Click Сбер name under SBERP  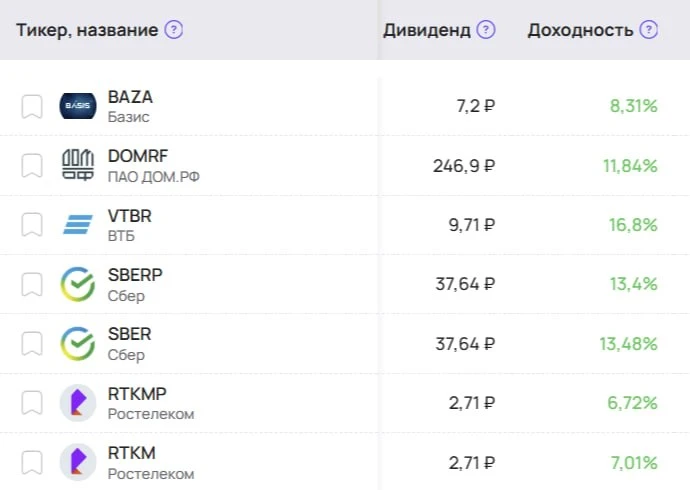[x=126, y=296]
